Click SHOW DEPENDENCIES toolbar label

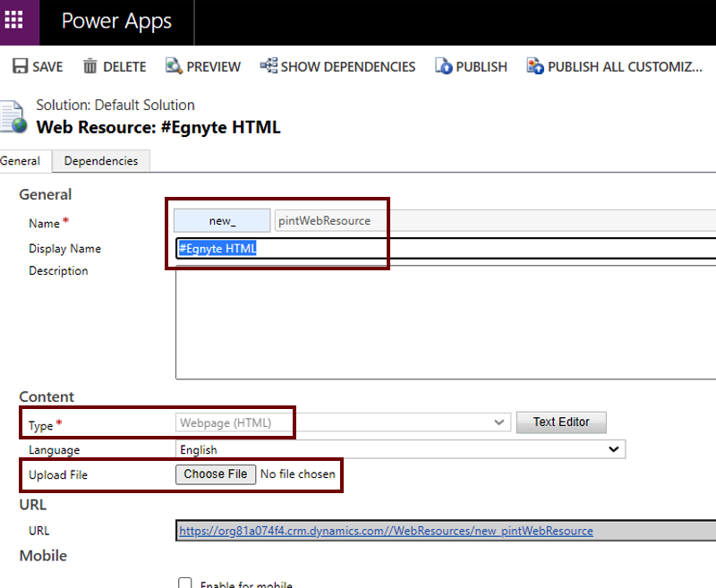pos(348,67)
